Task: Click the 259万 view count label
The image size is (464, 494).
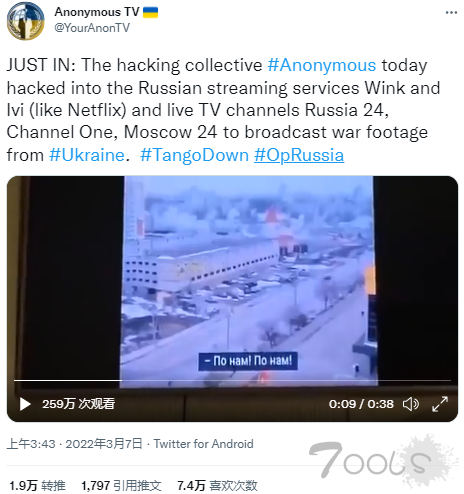Action: point(78,404)
